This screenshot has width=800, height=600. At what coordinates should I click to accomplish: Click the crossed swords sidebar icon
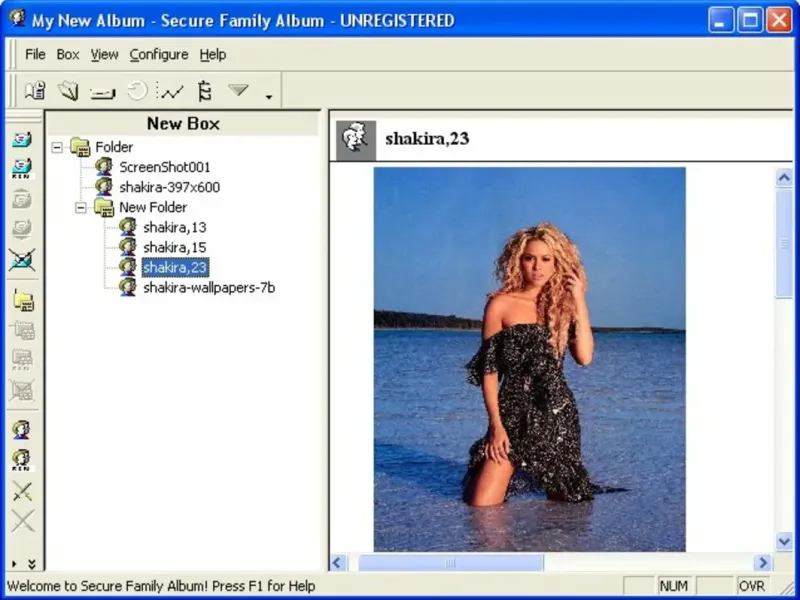coord(22,491)
